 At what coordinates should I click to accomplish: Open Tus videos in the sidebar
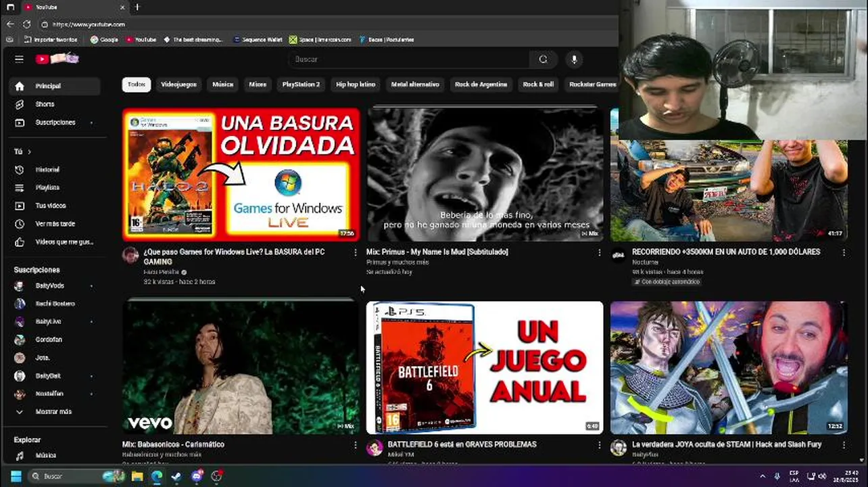click(x=54, y=206)
